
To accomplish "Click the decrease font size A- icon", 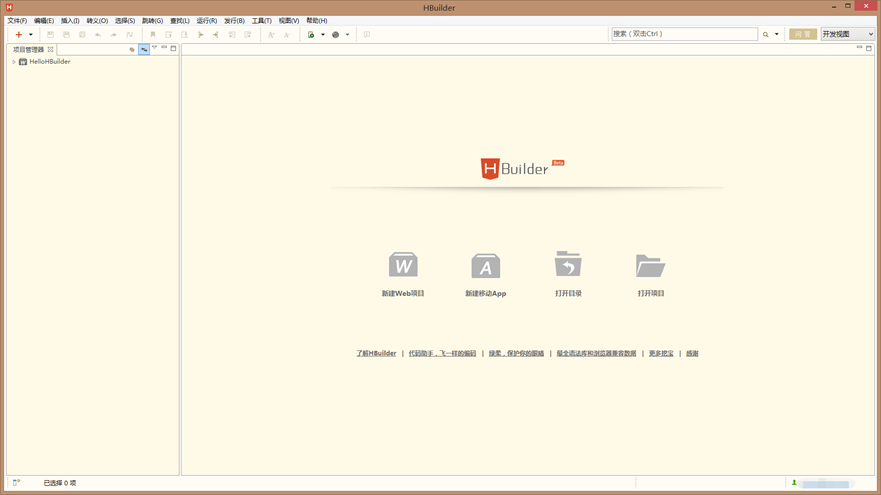I will coord(287,35).
